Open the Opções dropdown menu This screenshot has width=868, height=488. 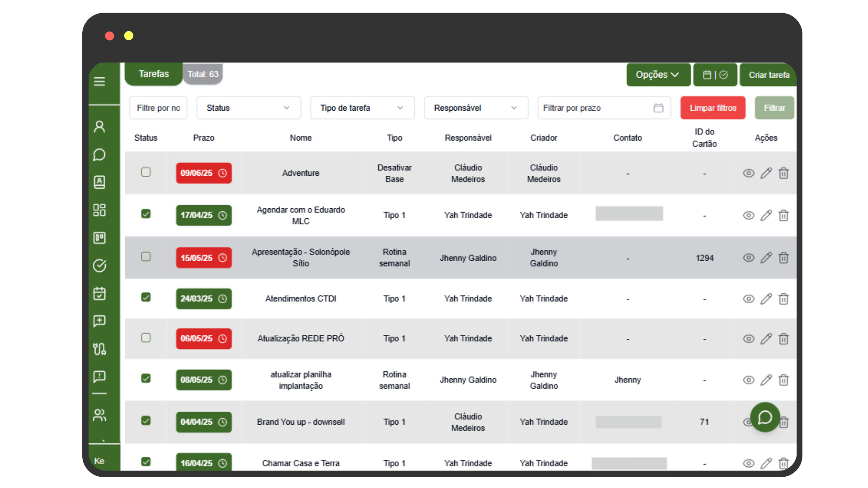coord(658,75)
